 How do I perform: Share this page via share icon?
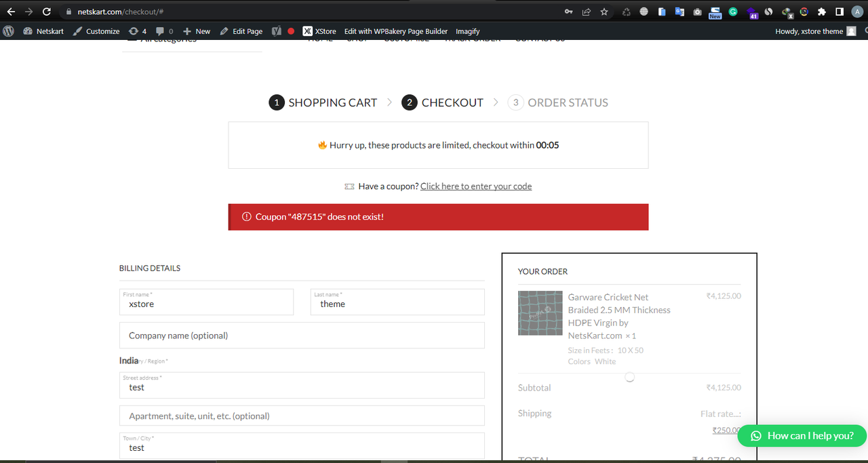(x=587, y=12)
